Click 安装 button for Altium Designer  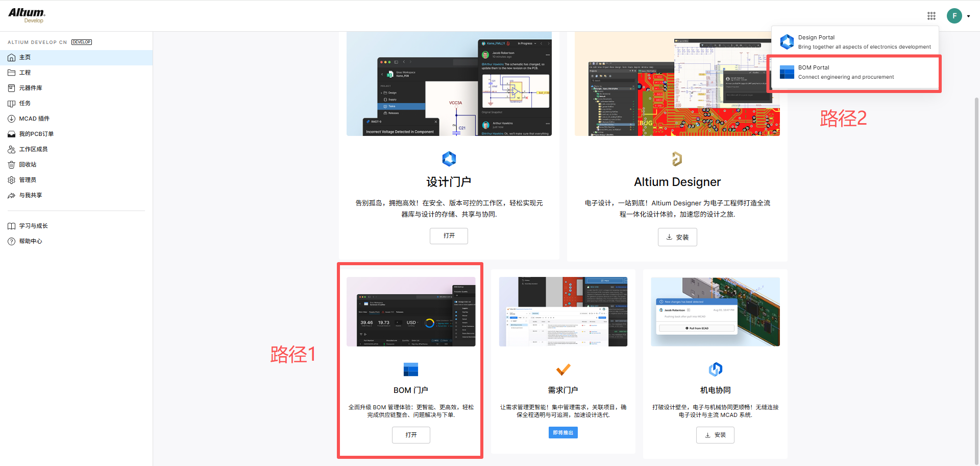[677, 237]
